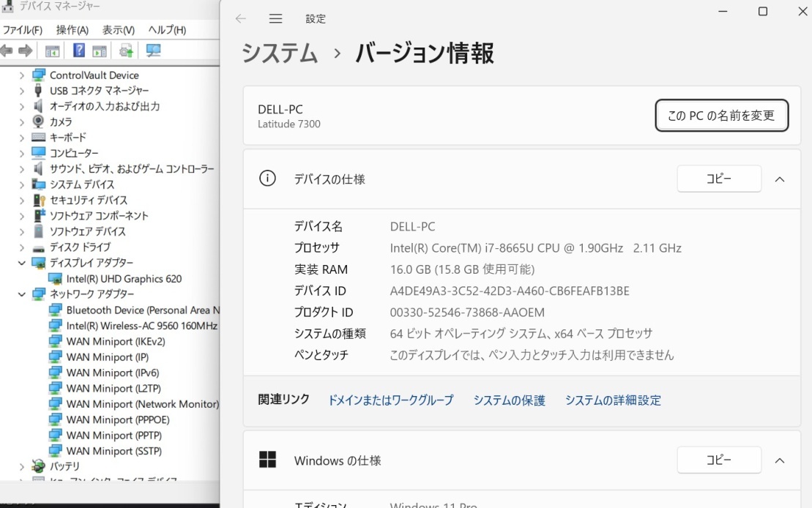
Task: Click the ディスク ドライブ icon
Action: (38, 248)
